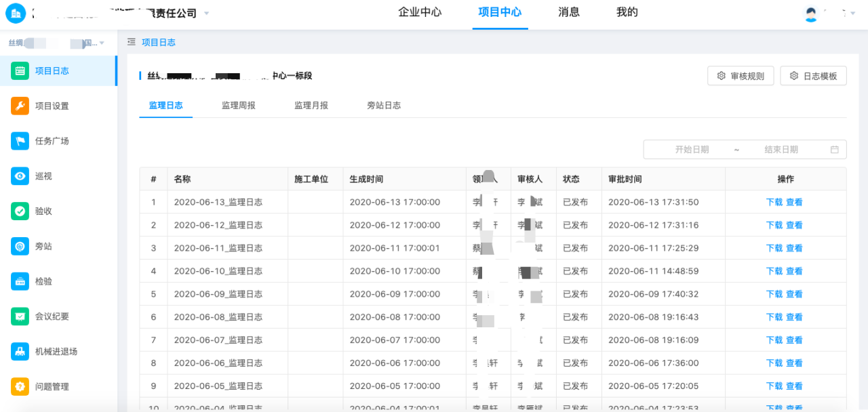The height and width of the screenshot is (412, 868).
Task: Open 消息 top menu
Action: (x=569, y=12)
